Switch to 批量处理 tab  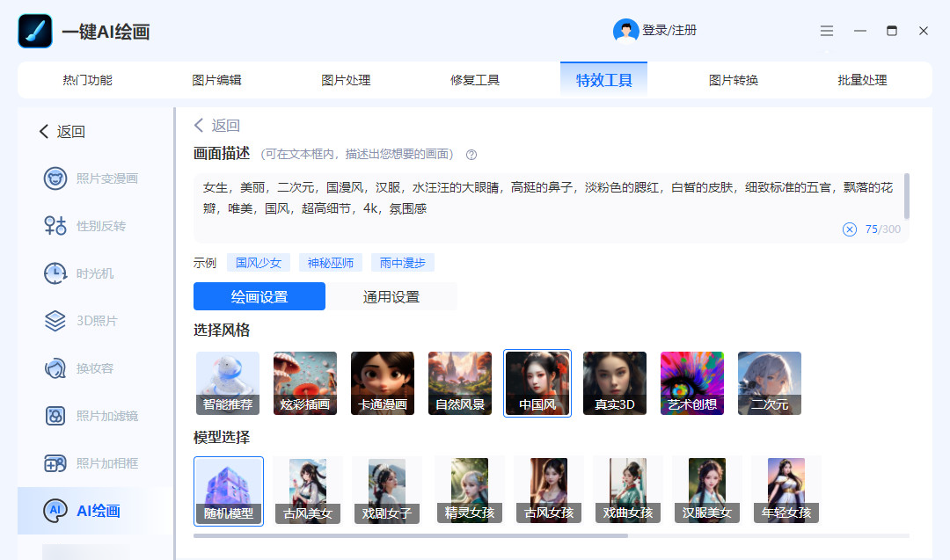[862, 80]
